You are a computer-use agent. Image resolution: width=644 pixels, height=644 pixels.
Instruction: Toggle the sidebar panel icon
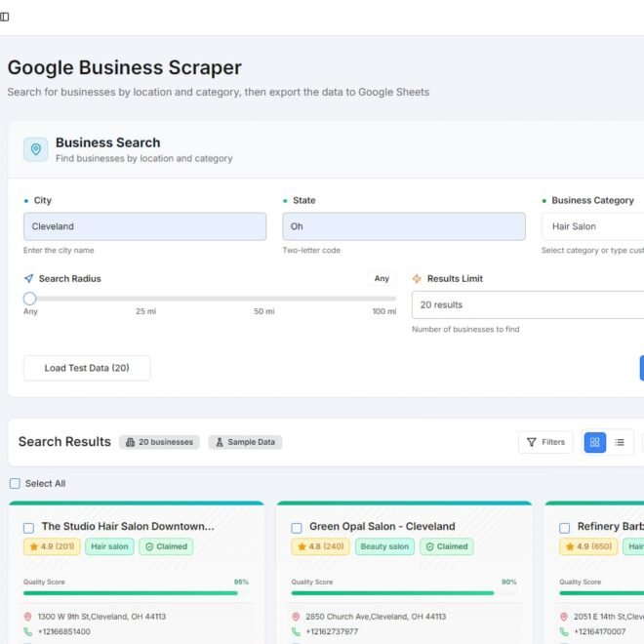[x=5, y=17]
